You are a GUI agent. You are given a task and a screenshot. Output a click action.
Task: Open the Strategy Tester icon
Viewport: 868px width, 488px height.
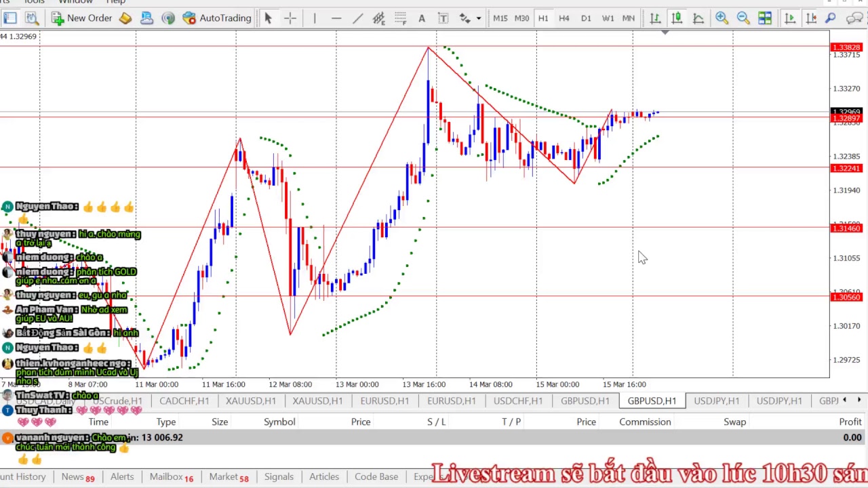coord(32,18)
